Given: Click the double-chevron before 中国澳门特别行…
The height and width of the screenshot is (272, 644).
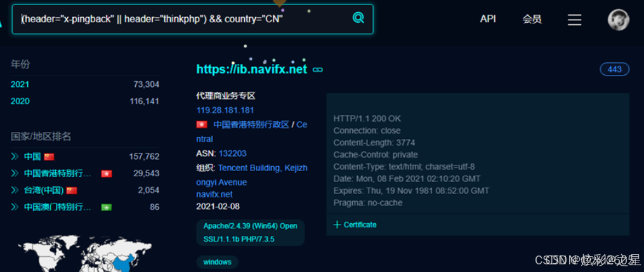Looking at the screenshot, I should point(15,207).
